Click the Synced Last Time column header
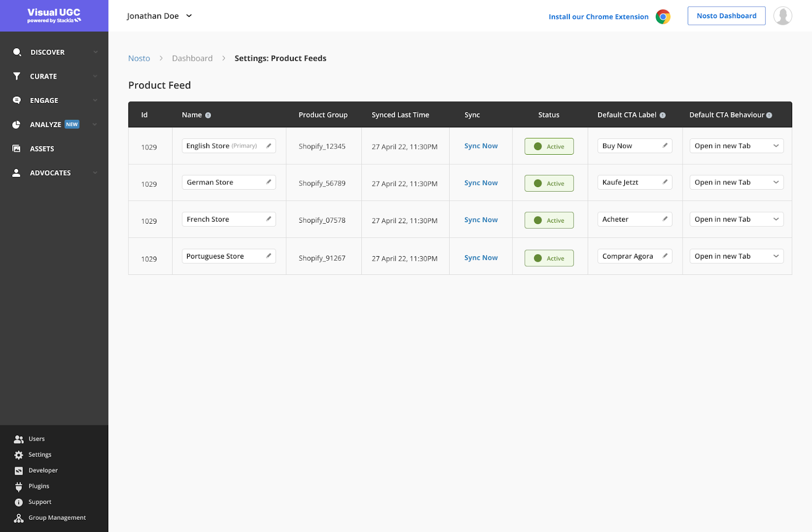812x532 pixels. pos(400,115)
